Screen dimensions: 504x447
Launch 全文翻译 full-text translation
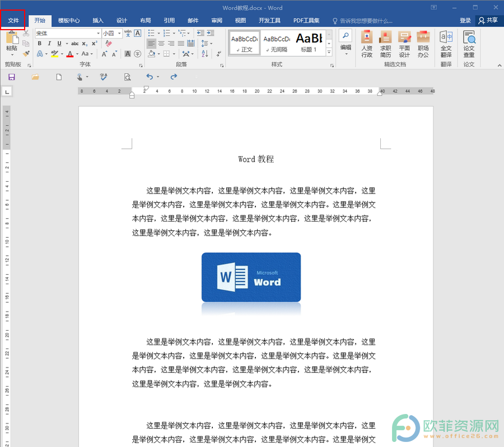coord(446,44)
